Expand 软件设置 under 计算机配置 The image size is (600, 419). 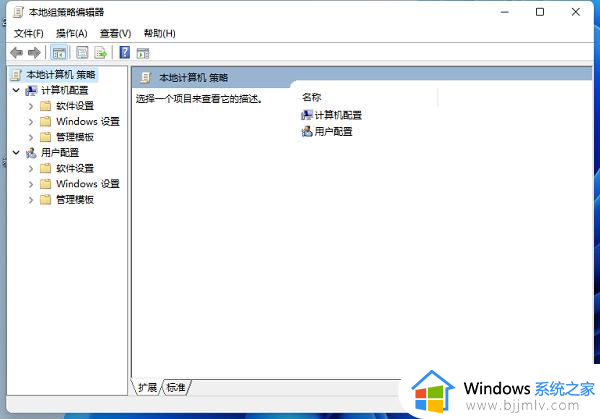tap(31, 106)
